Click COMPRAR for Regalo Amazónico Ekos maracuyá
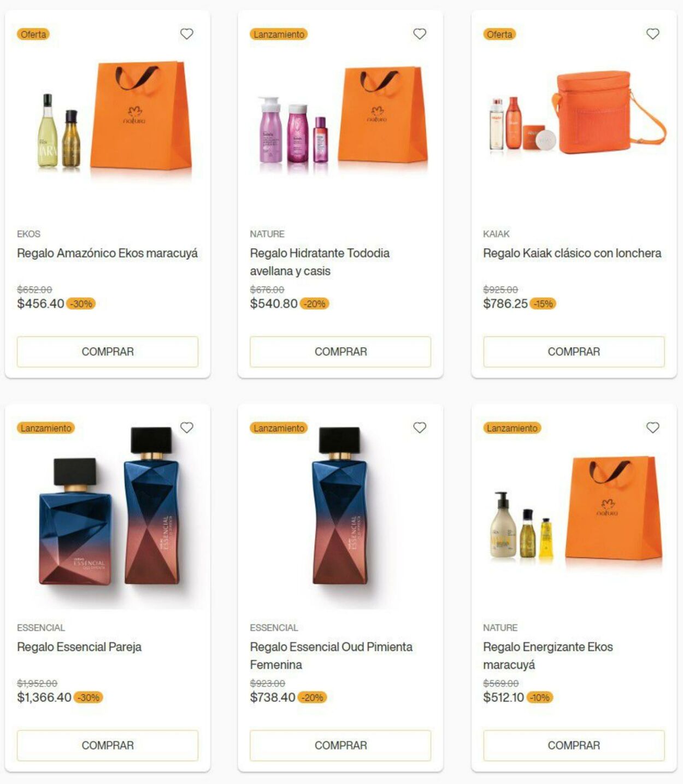This screenshot has width=683, height=784. coord(108,352)
